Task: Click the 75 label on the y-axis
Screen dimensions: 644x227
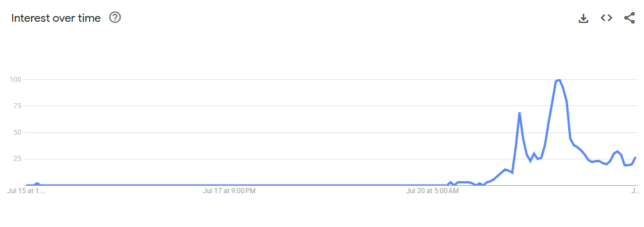Action: [x=17, y=105]
